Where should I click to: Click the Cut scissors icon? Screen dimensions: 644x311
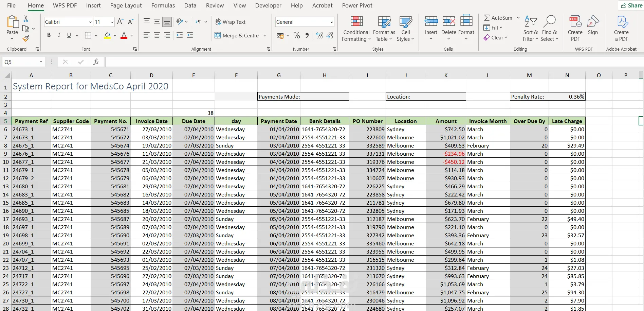pyautogui.click(x=26, y=19)
